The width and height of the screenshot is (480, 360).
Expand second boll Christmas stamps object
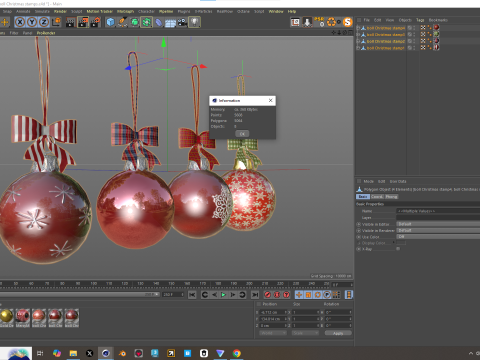coord(358,35)
